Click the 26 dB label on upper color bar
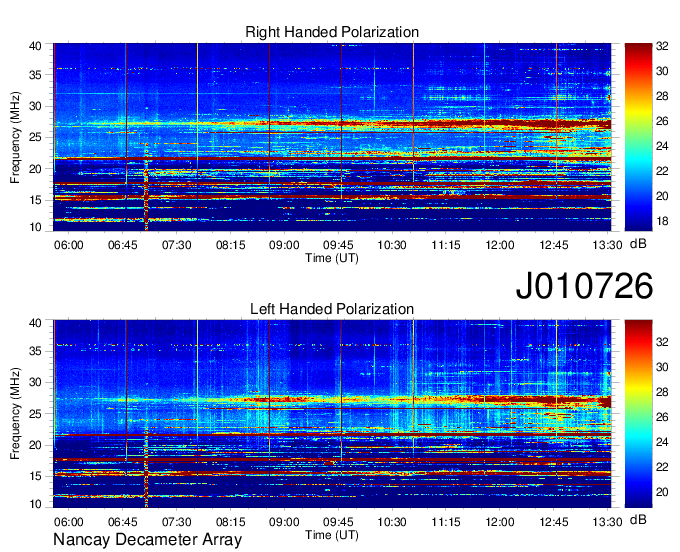The width and height of the screenshot is (680, 552). 662,121
